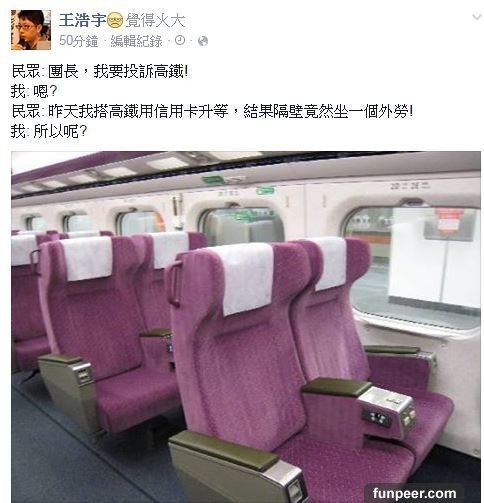Click the red notice sticker on window
The width and height of the screenshot is (484, 503).
click(449, 221)
